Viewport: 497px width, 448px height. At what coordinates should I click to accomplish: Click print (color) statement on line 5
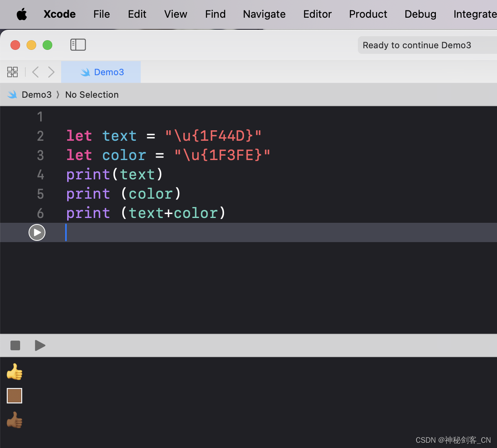point(124,194)
